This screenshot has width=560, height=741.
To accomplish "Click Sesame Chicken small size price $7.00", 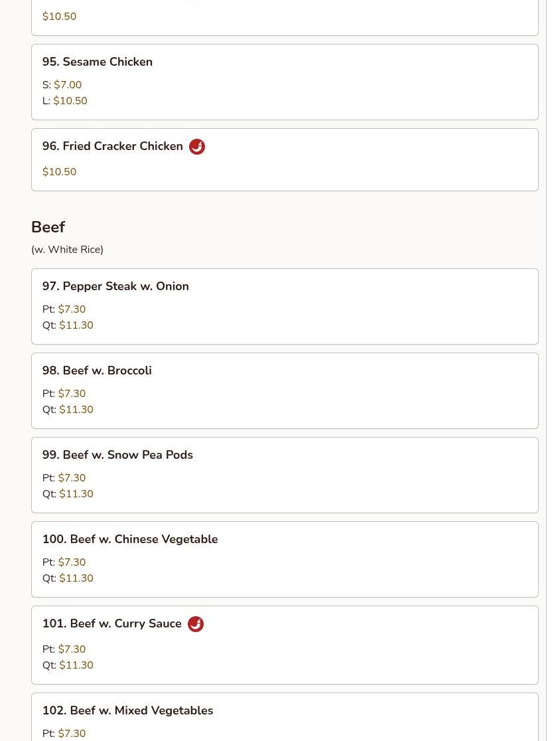I will pos(68,84).
